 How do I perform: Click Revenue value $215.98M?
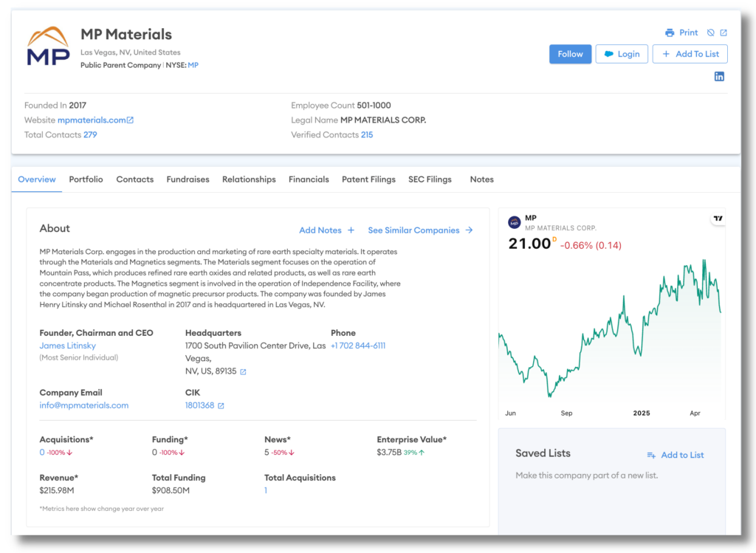coord(57,490)
